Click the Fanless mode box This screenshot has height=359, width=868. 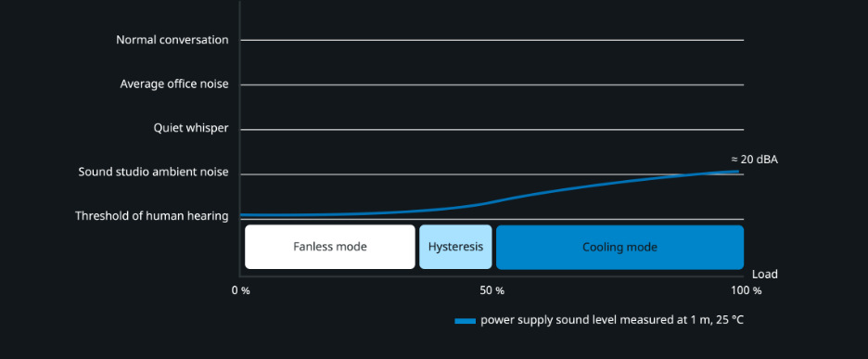[x=330, y=247]
